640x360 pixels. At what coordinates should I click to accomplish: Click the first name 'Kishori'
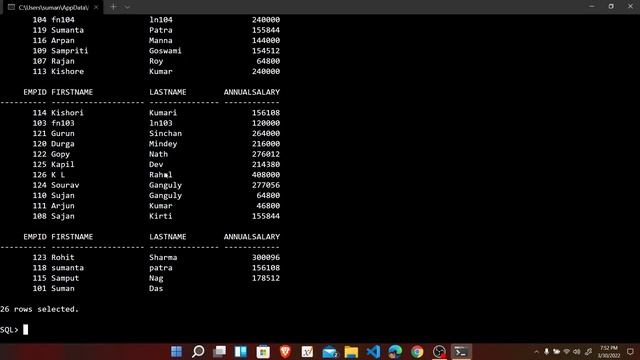pos(67,113)
